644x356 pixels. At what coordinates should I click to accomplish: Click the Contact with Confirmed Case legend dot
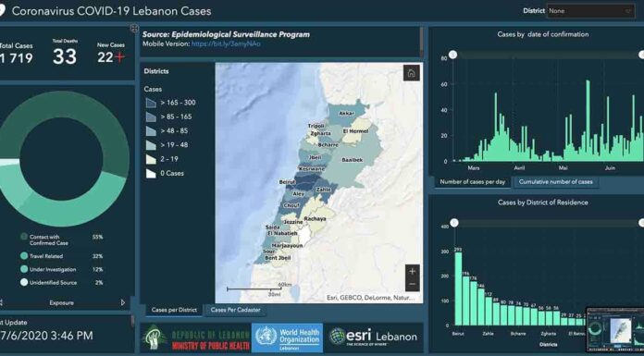click(x=24, y=237)
